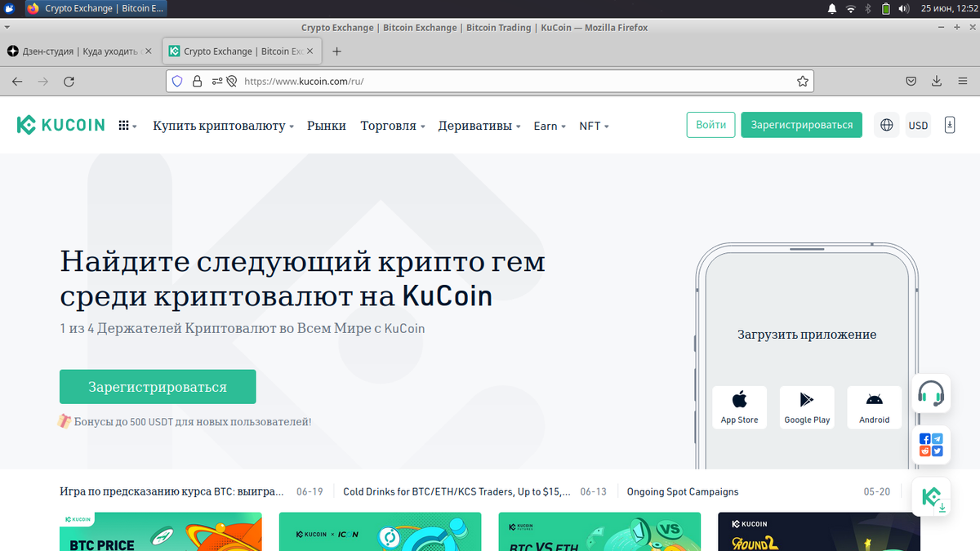This screenshot has width=980, height=551.
Task: Open Ongoing Spot Campaigns announcement
Action: click(x=683, y=491)
